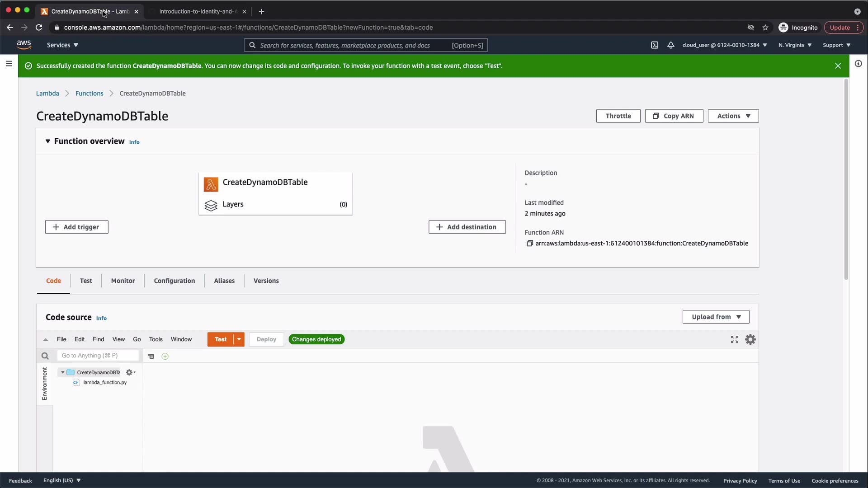Open the AWS CloudShell icon
868x488 pixels.
(654, 45)
